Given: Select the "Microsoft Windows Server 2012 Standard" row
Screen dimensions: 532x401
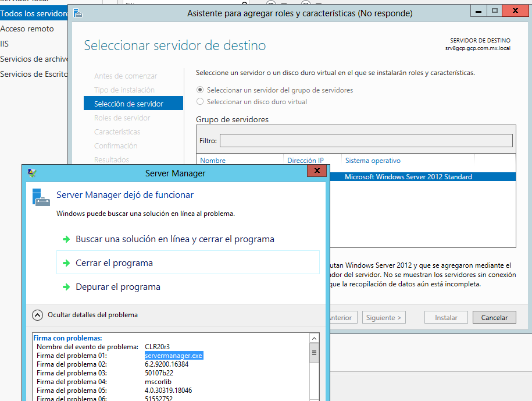Looking at the screenshot, I should 407,176.
